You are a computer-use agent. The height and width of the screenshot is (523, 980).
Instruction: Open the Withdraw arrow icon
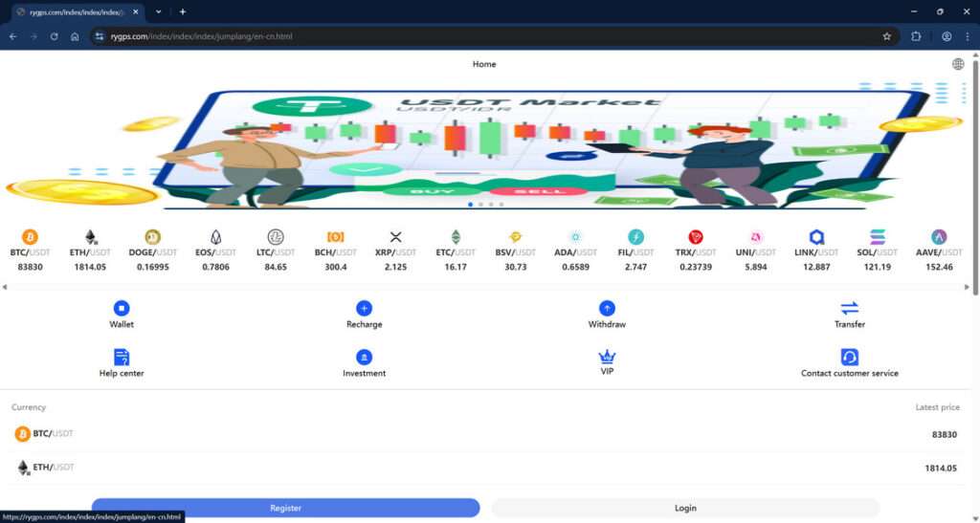[x=607, y=308]
